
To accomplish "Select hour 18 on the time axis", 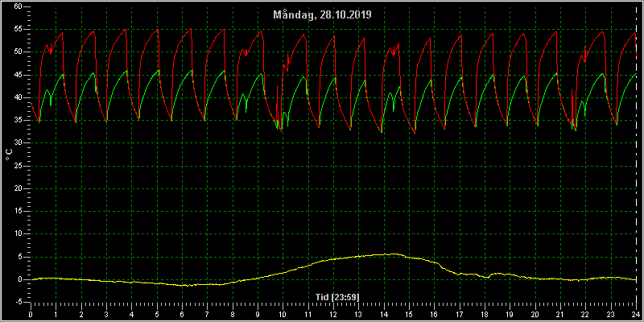I will (x=485, y=314).
